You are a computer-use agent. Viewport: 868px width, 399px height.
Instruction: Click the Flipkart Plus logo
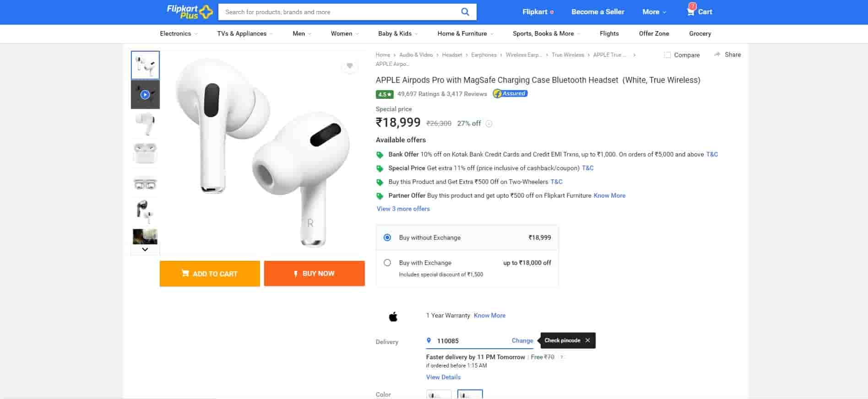click(x=190, y=12)
